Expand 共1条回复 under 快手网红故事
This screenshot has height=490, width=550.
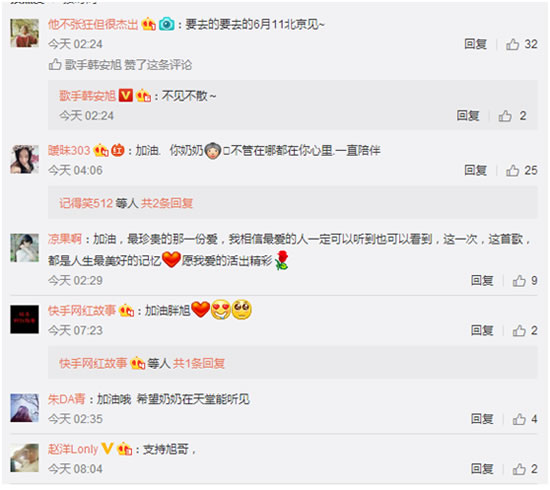pos(199,363)
